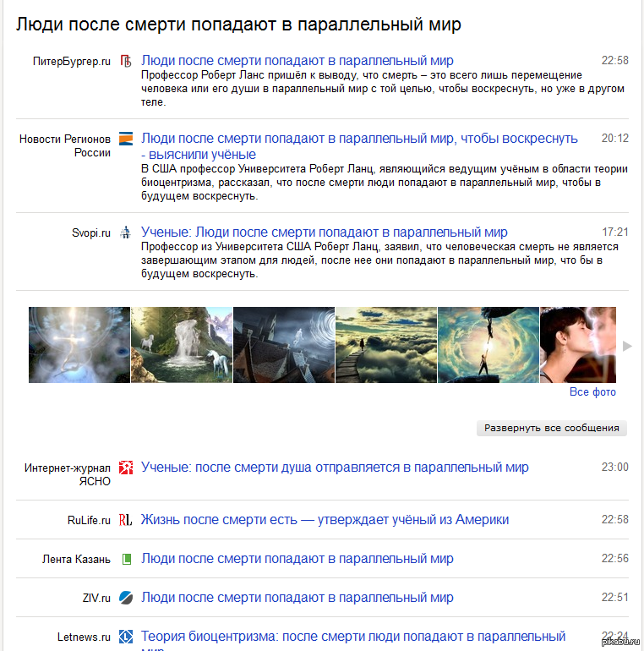Open the glowing cross figure thumbnail
Viewport: 644px width, 651px height.
(79, 345)
